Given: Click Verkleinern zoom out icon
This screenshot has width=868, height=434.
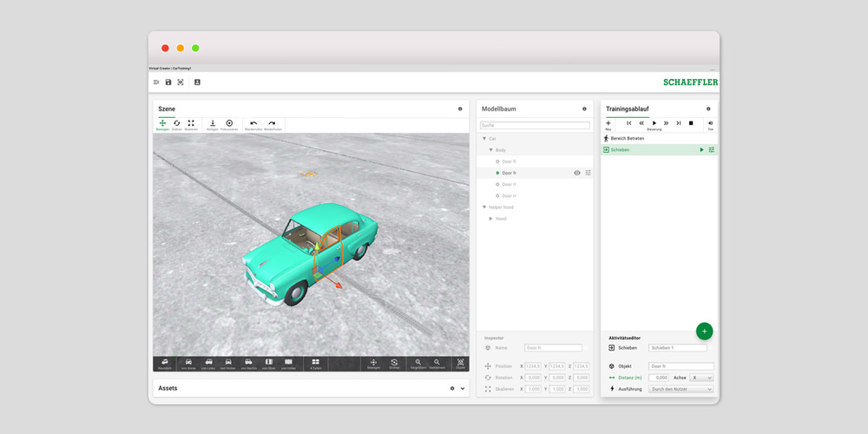Looking at the screenshot, I should [x=437, y=364].
